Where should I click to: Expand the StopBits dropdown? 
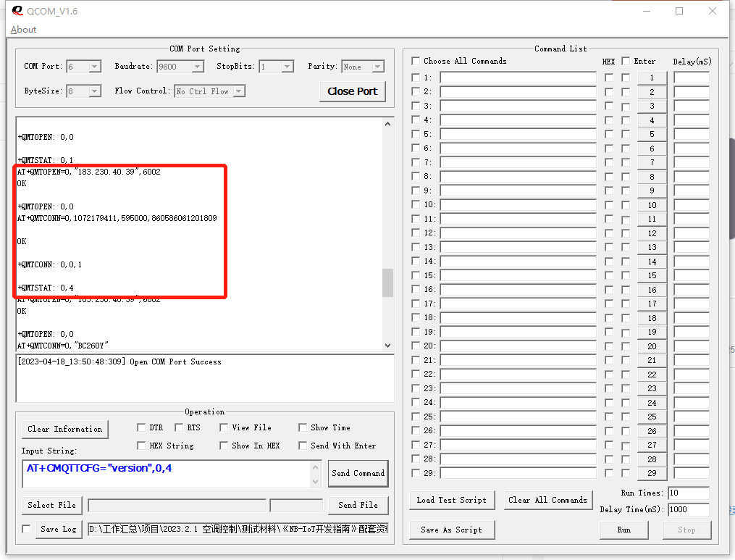287,67
